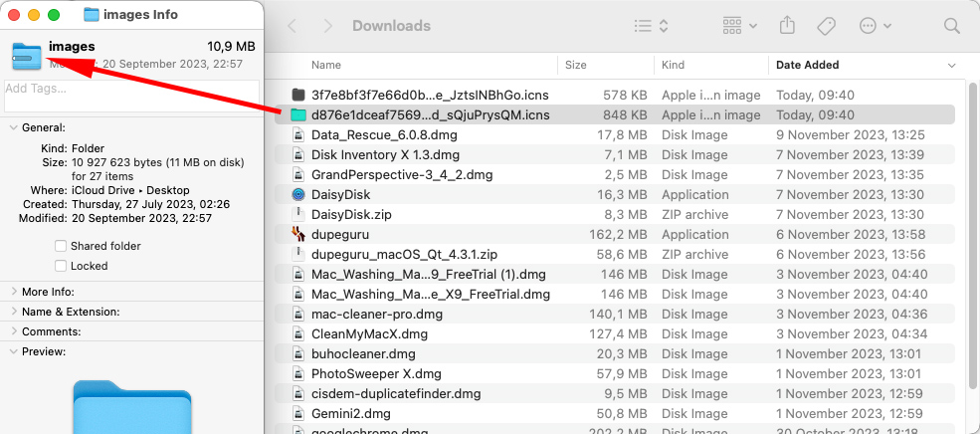Screen dimensions: 980x434
Task: Select the file name CleanMyMacX.dmg
Action: pos(369,333)
